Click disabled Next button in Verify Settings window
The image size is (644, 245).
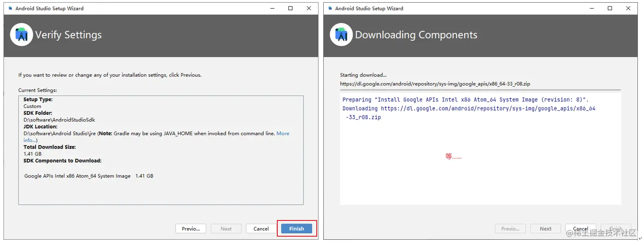pos(226,229)
